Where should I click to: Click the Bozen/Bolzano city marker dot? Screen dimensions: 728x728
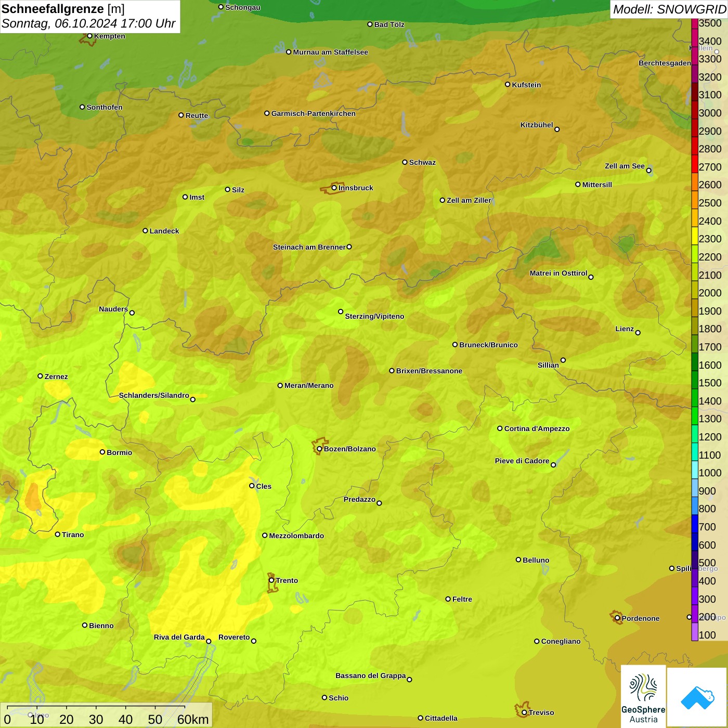coord(319,449)
